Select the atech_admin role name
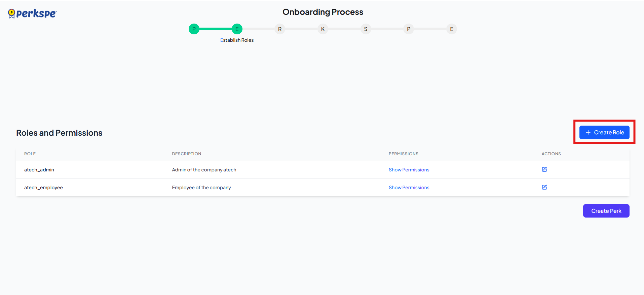This screenshot has height=295, width=644. click(39, 170)
